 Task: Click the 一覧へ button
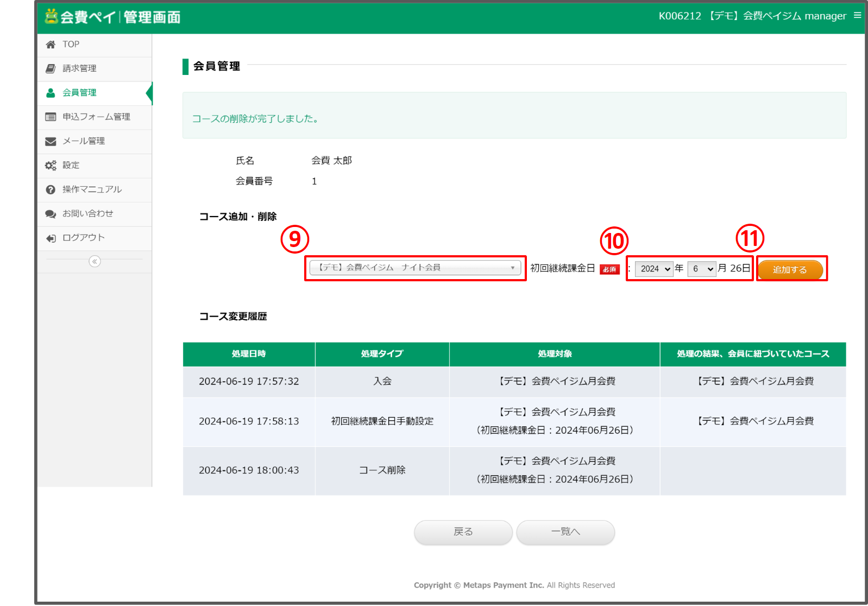(x=565, y=532)
